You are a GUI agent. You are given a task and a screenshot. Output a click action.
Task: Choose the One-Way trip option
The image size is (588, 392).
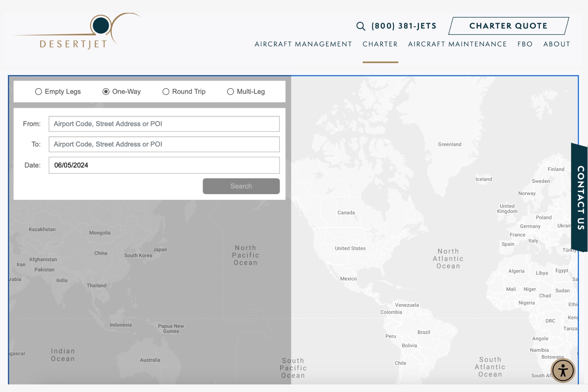(x=106, y=92)
